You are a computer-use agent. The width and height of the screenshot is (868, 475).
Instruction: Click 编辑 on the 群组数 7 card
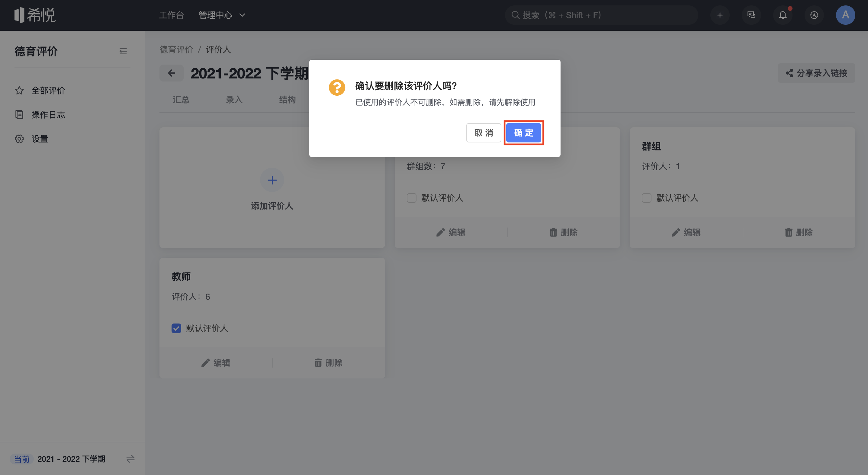pyautogui.click(x=451, y=232)
